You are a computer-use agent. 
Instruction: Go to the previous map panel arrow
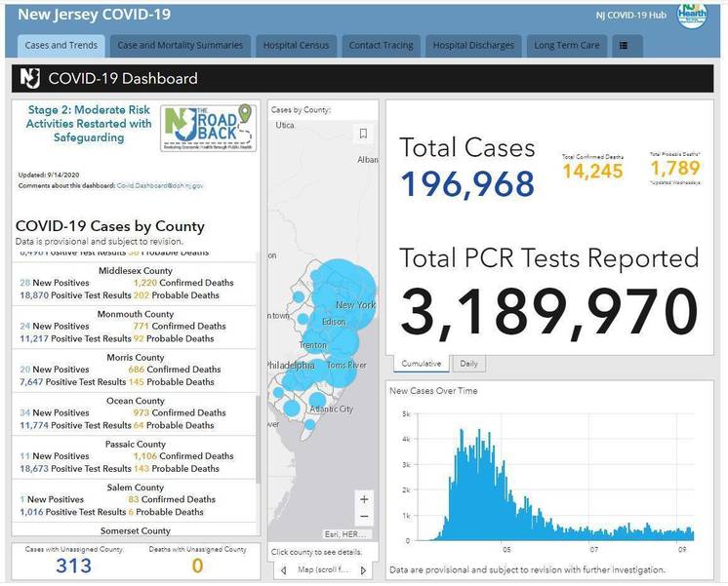click(282, 570)
